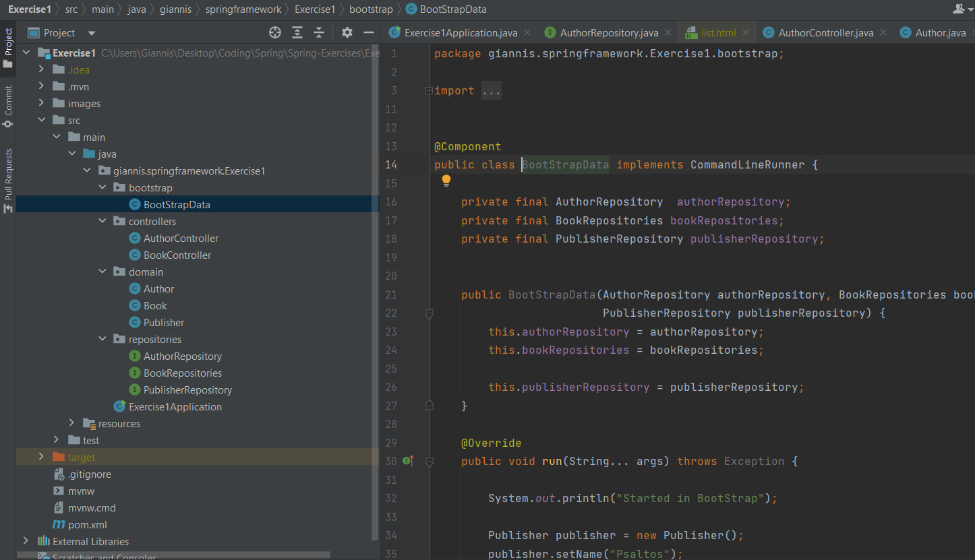This screenshot has width=975, height=560.
Task: Open the Project view dropdown
Action: tap(92, 33)
